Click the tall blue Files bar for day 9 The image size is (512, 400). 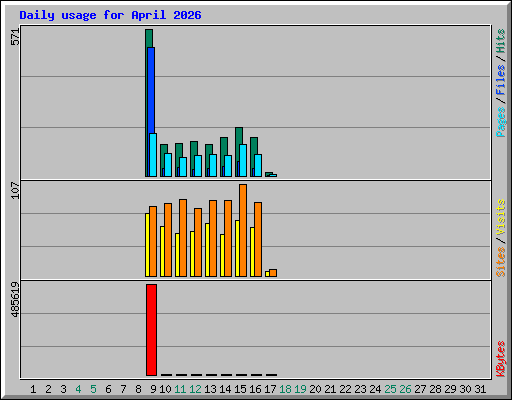(x=151, y=90)
